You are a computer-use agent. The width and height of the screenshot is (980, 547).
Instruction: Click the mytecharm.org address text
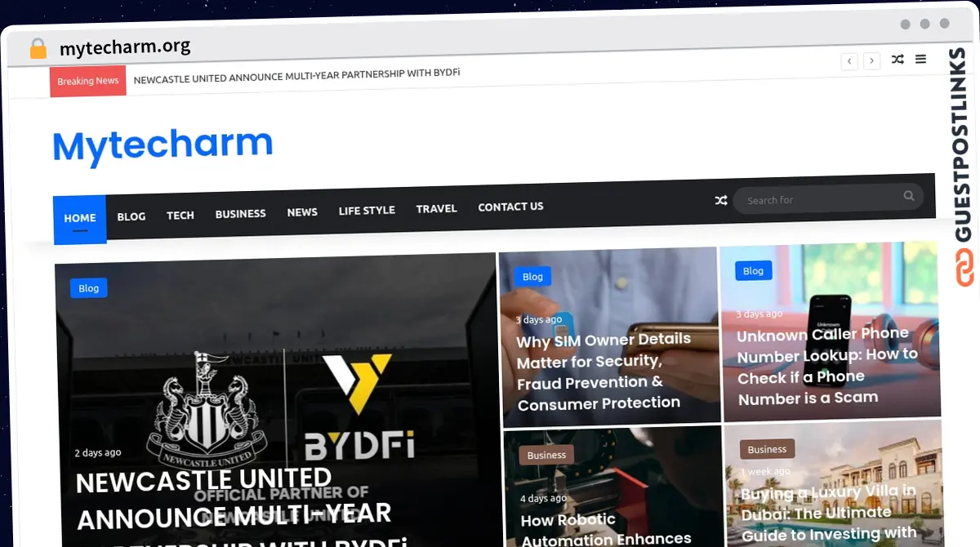pyautogui.click(x=125, y=47)
